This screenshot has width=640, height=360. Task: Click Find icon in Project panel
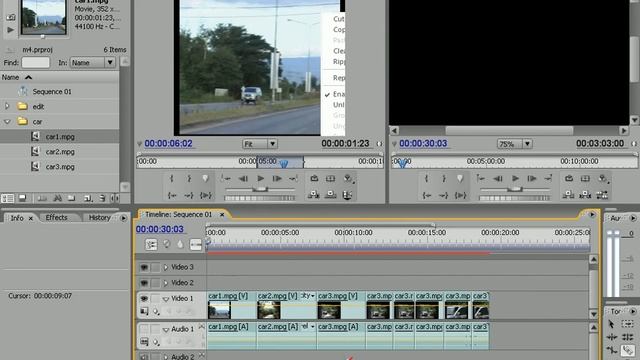coord(58,198)
